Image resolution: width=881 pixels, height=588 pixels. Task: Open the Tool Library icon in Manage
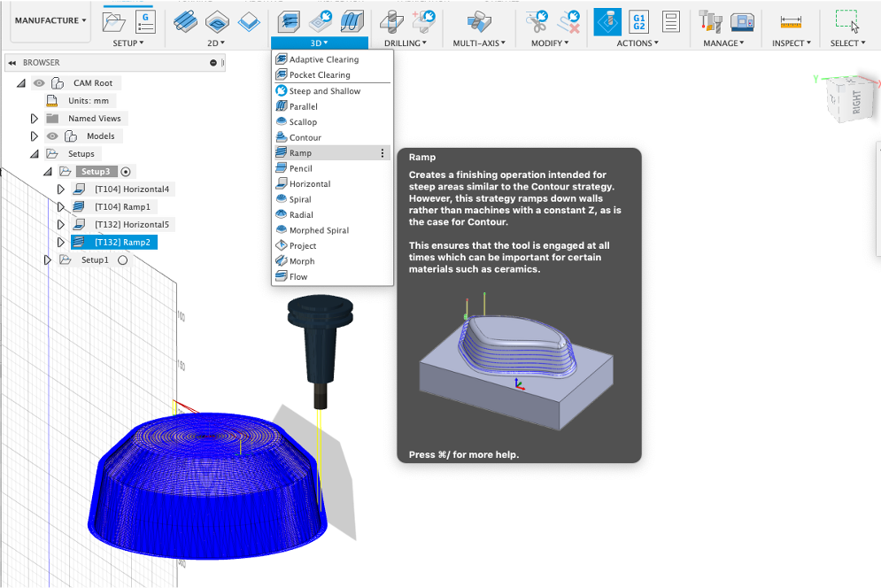(x=710, y=22)
